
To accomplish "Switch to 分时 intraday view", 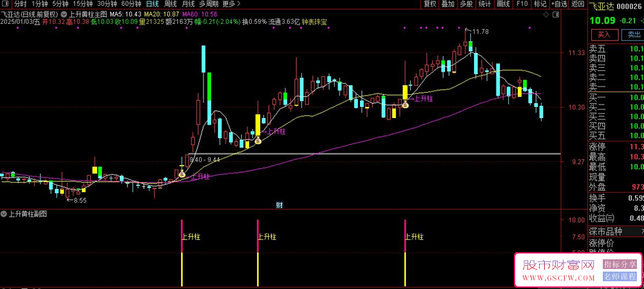I will [x=20, y=5].
